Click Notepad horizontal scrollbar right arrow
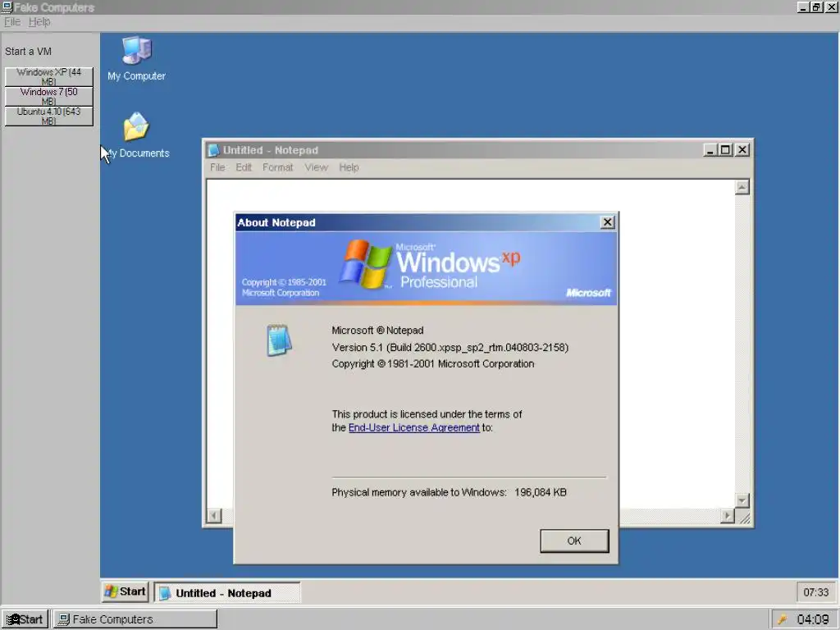This screenshot has height=630, width=840. coord(727,516)
